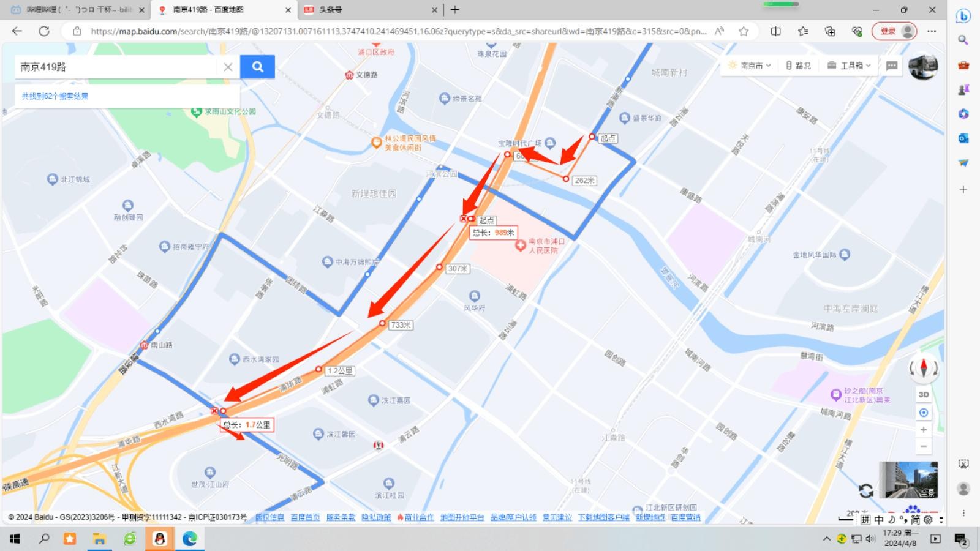Screen dimensions: 980x551
Task: Switch to the bilibili browser tab
Action: 77,10
